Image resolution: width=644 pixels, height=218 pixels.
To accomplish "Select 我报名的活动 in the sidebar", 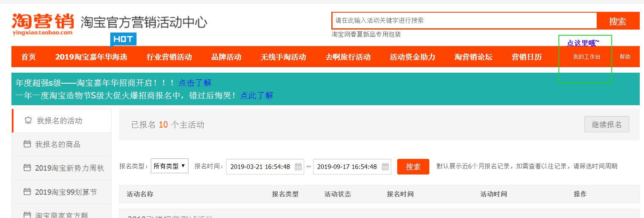I will tap(62, 121).
